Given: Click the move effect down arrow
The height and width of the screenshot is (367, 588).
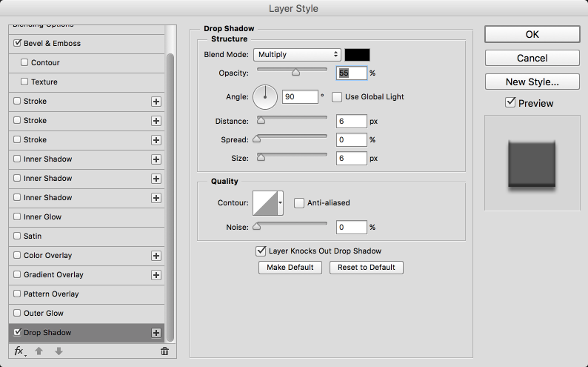Looking at the screenshot, I should coord(59,351).
